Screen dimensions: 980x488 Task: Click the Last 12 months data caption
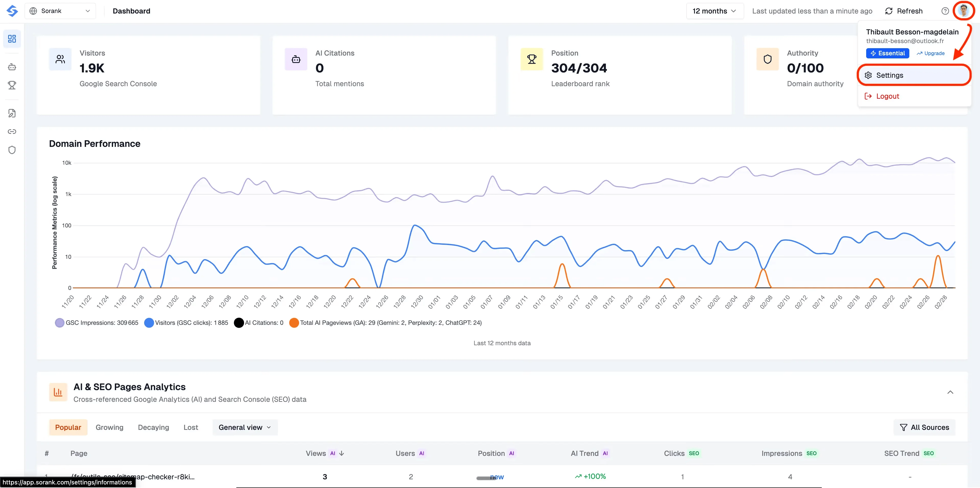(x=502, y=343)
